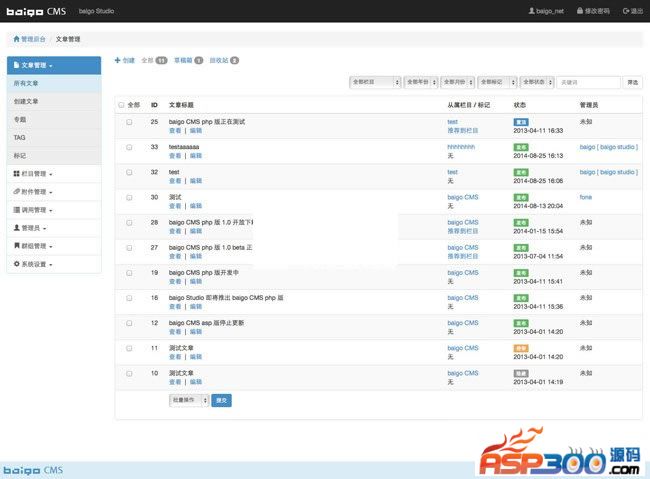Click the blue status badge of article 25
The width and height of the screenshot is (650, 479).
tap(521, 122)
